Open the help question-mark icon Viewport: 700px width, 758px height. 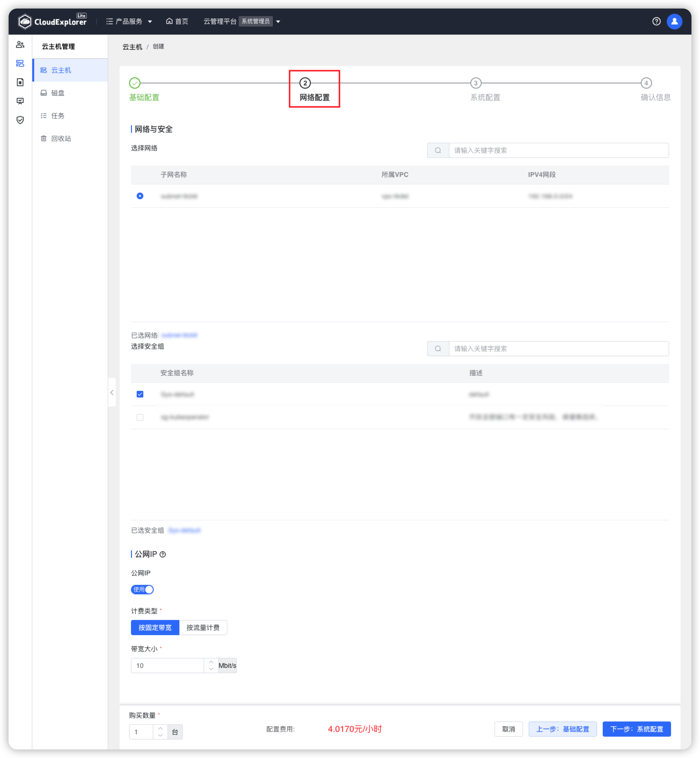pyautogui.click(x=656, y=22)
